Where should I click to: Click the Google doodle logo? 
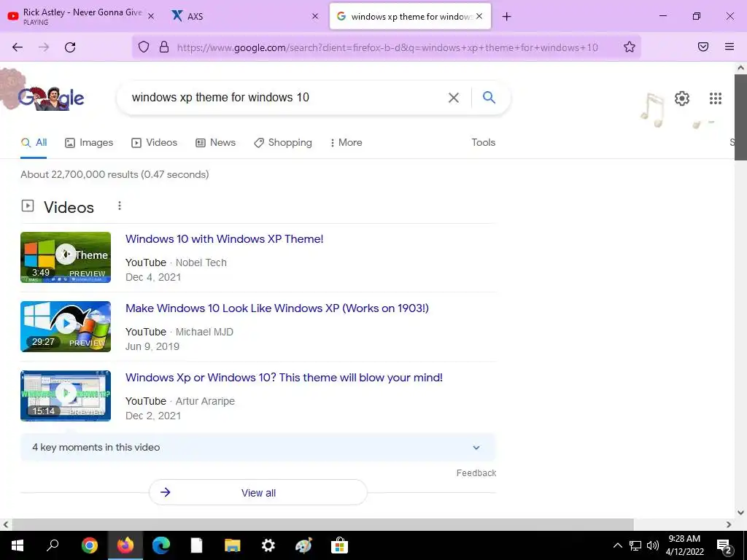pyautogui.click(x=51, y=98)
